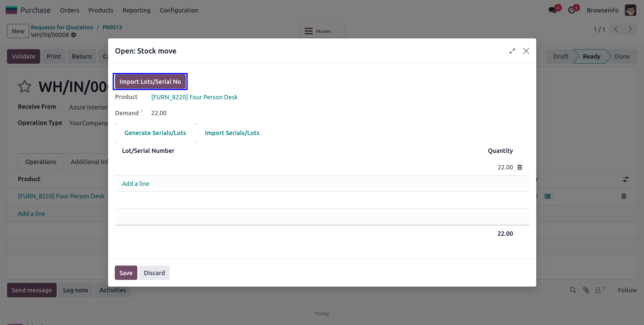
Task: Open the Configuration menu
Action: click(x=179, y=10)
